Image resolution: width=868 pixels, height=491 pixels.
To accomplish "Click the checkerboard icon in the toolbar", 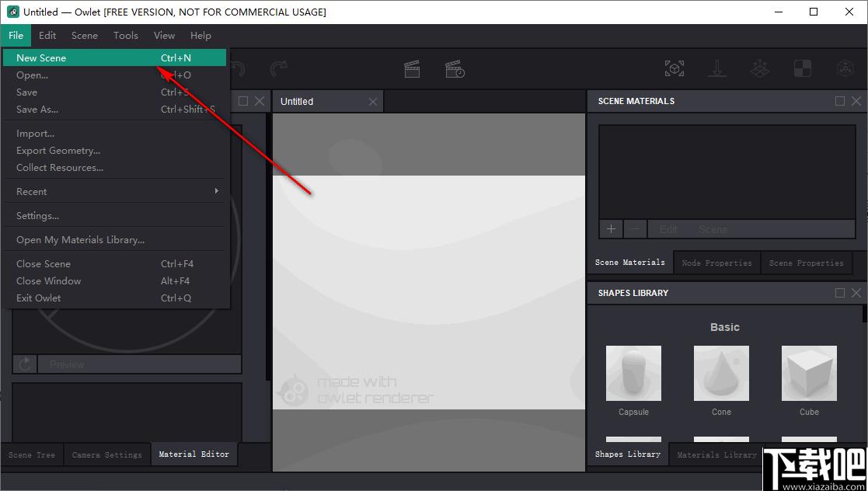I will click(802, 68).
